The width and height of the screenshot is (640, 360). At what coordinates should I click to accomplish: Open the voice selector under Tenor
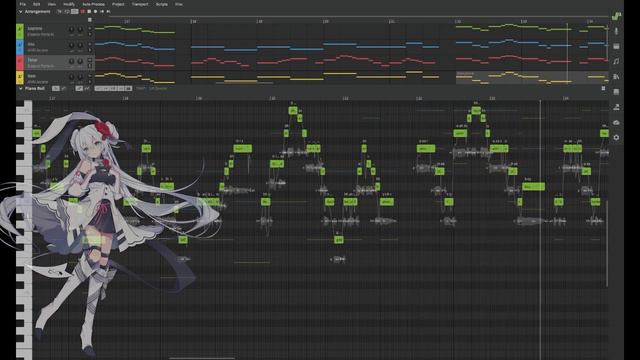(x=40, y=66)
